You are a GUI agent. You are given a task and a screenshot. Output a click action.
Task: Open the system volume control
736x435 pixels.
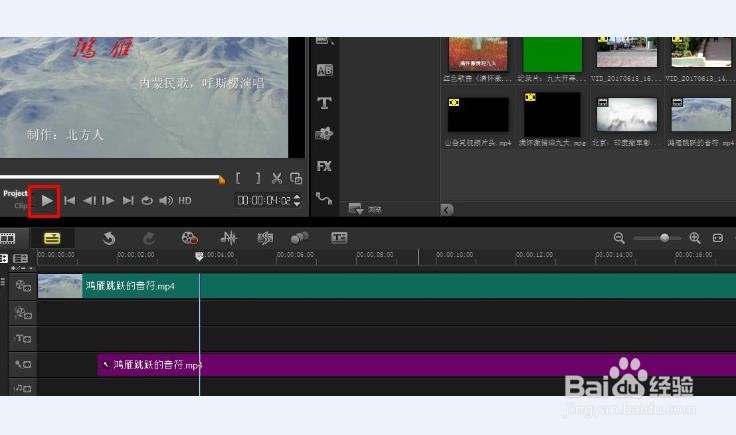pyautogui.click(x=166, y=201)
